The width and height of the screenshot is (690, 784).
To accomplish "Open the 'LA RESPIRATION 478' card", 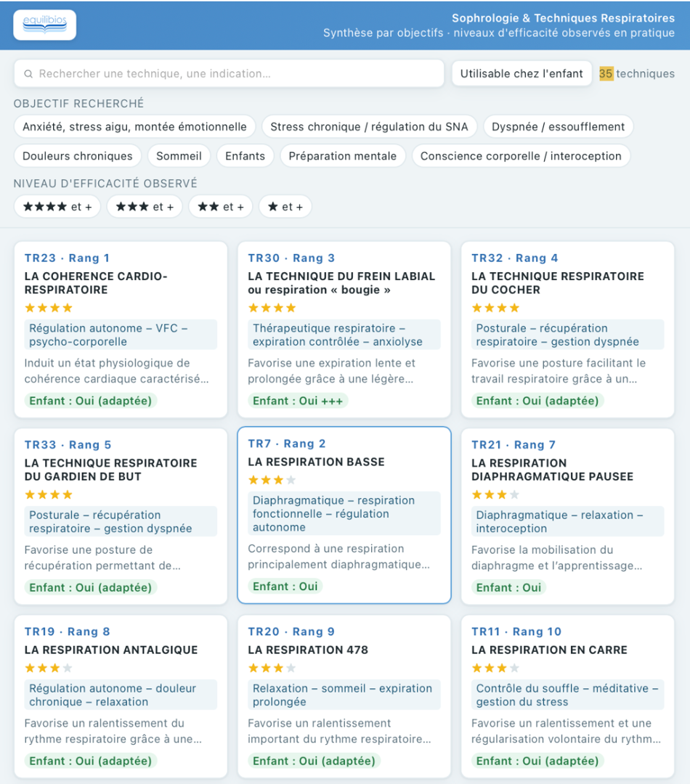I will pos(344,696).
